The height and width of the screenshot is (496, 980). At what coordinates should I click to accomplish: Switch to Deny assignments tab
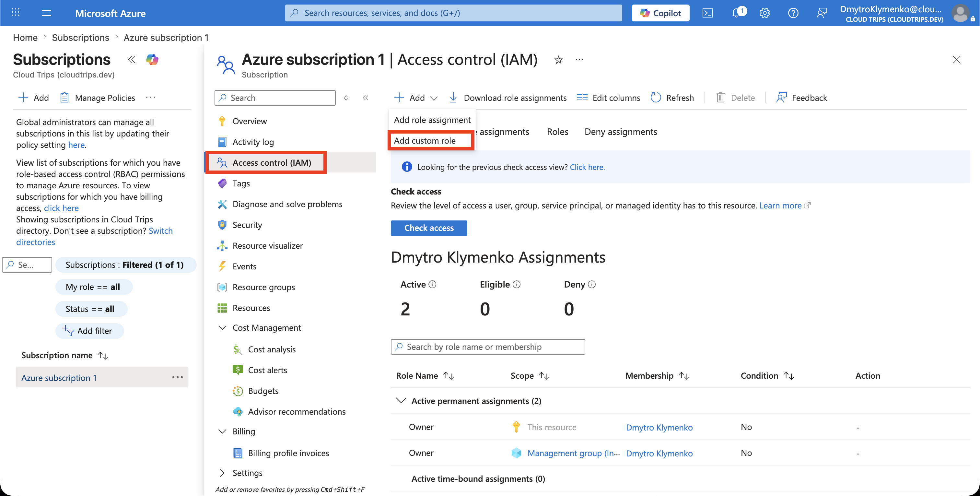tap(621, 132)
